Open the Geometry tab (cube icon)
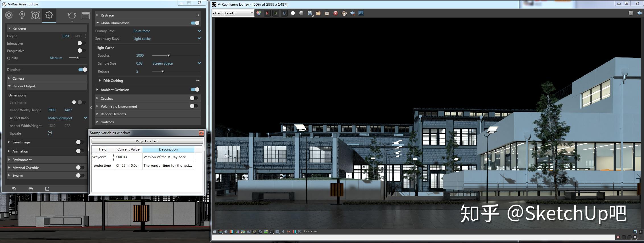 36,15
